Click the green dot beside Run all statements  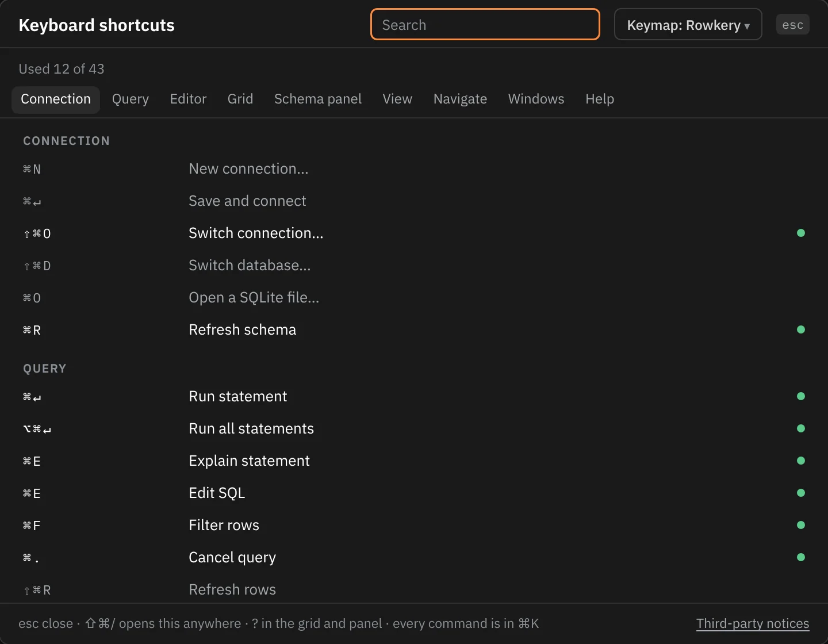(801, 428)
